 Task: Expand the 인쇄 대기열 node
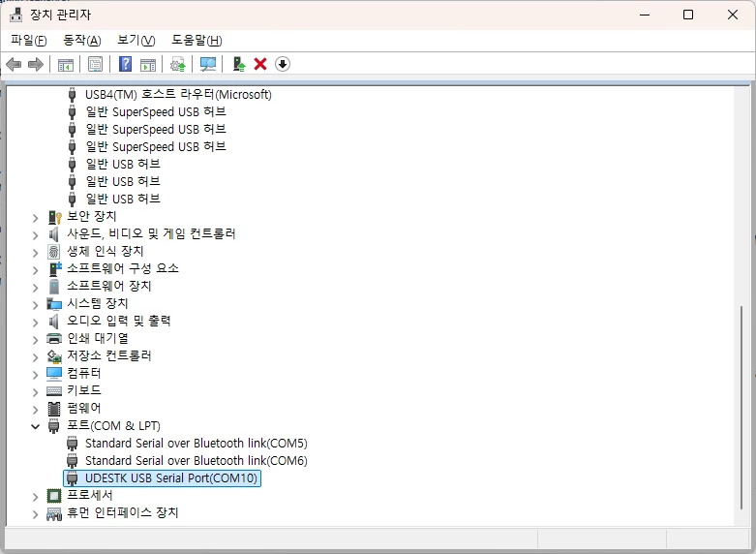tap(35, 340)
